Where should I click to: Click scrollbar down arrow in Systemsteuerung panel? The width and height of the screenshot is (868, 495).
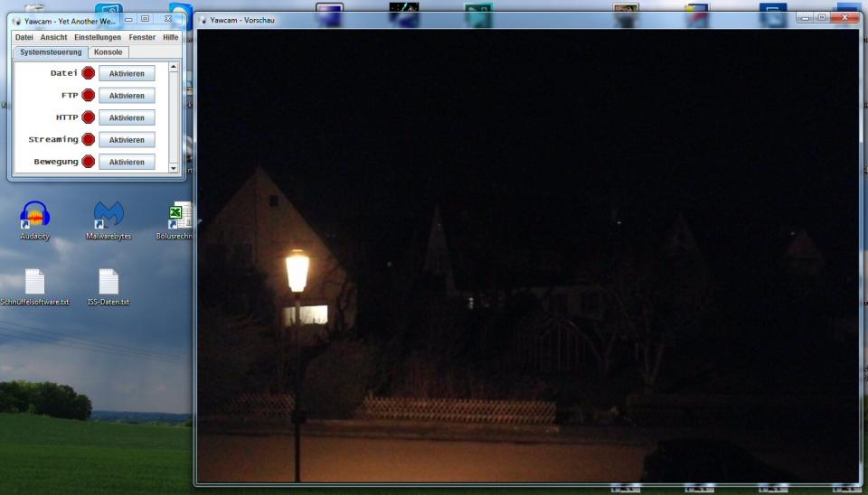point(174,168)
